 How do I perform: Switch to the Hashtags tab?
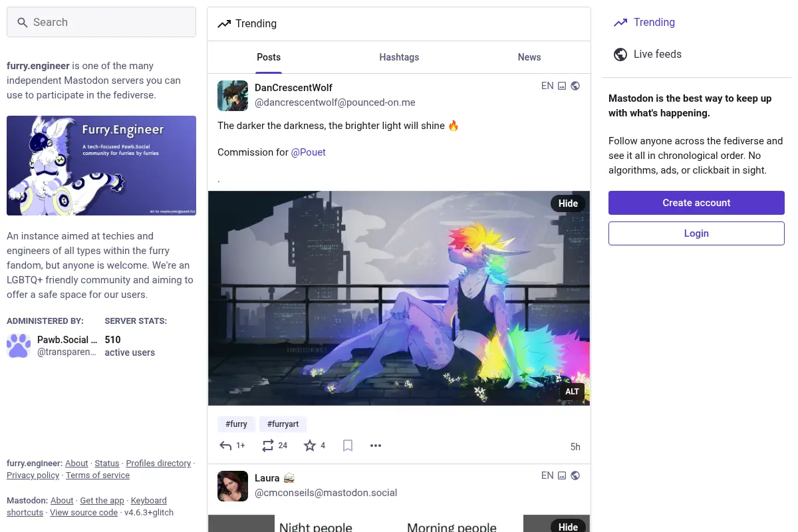pyautogui.click(x=399, y=57)
